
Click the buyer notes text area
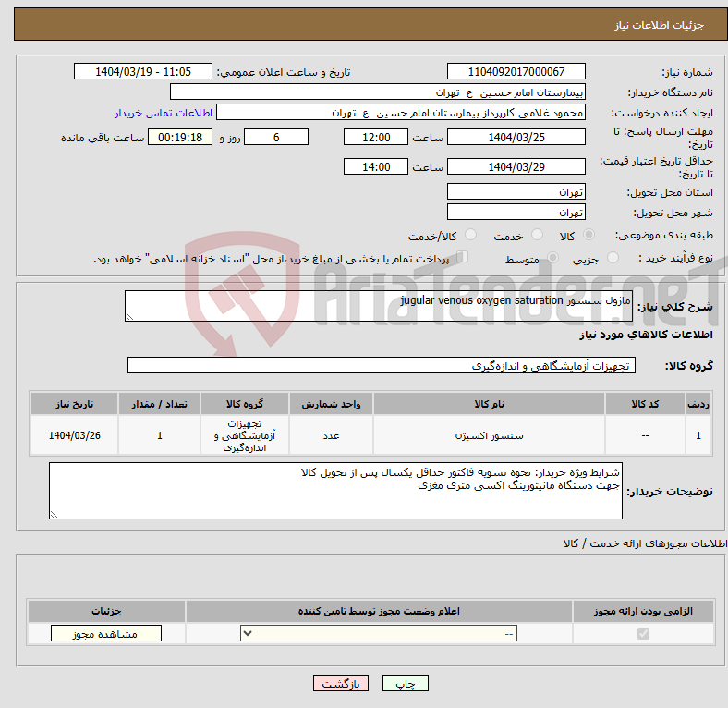[335, 491]
